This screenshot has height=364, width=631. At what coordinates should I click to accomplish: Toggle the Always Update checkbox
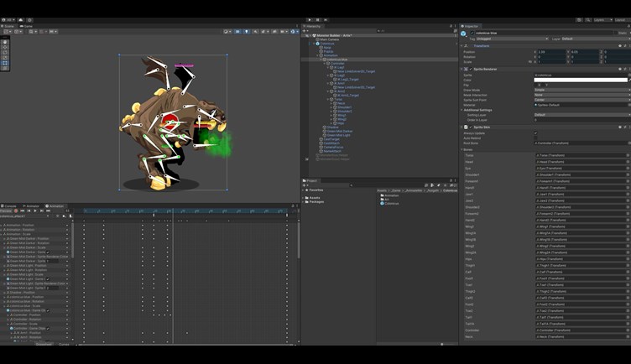coord(535,133)
